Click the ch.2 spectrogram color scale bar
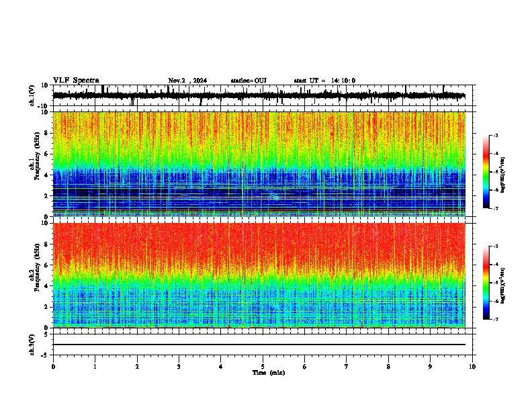 [486, 283]
